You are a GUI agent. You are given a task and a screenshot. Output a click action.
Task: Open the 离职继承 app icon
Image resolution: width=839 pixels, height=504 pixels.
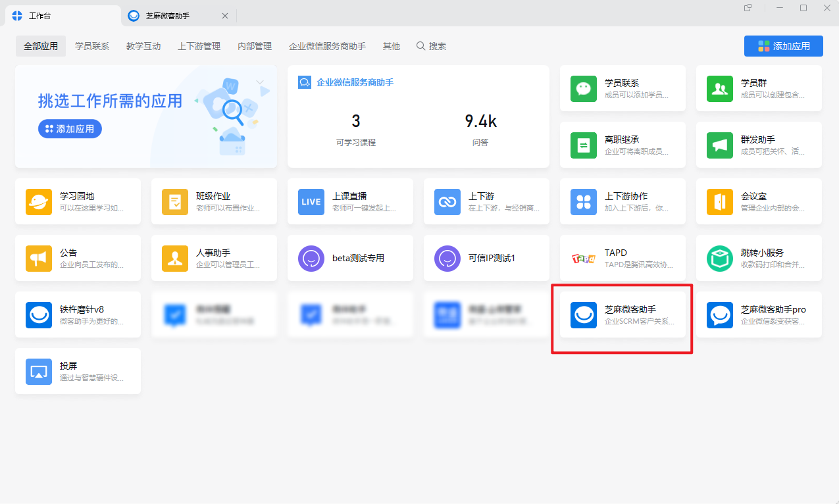(x=584, y=145)
